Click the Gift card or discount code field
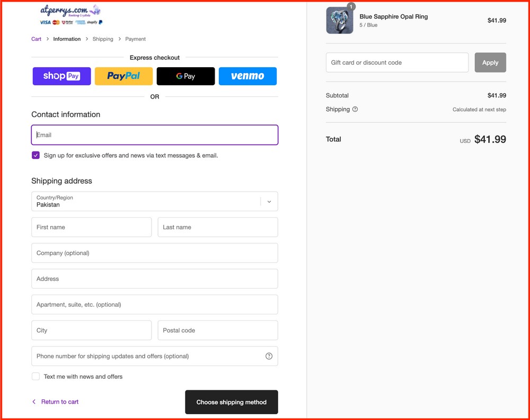 [x=397, y=62]
